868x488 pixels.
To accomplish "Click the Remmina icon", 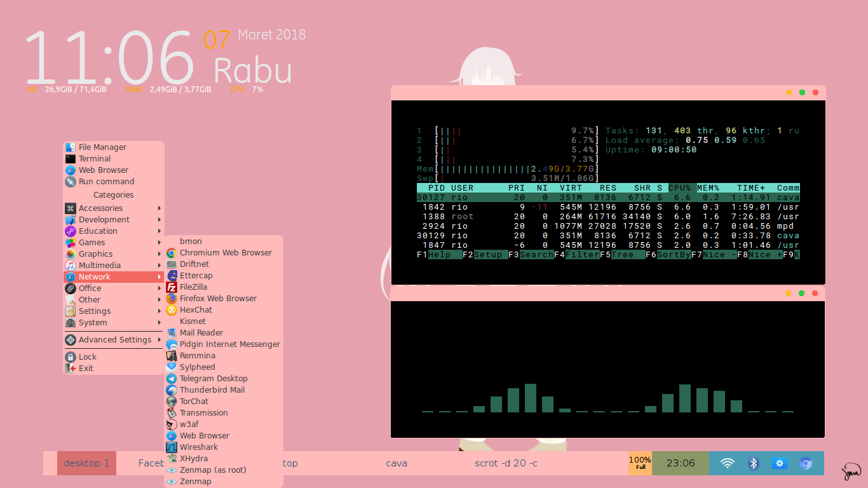I will [172, 356].
